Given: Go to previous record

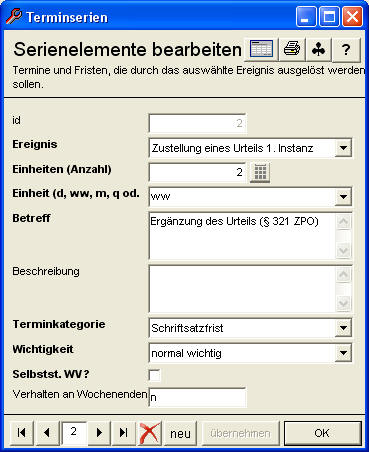Looking at the screenshot, I should 47,433.
